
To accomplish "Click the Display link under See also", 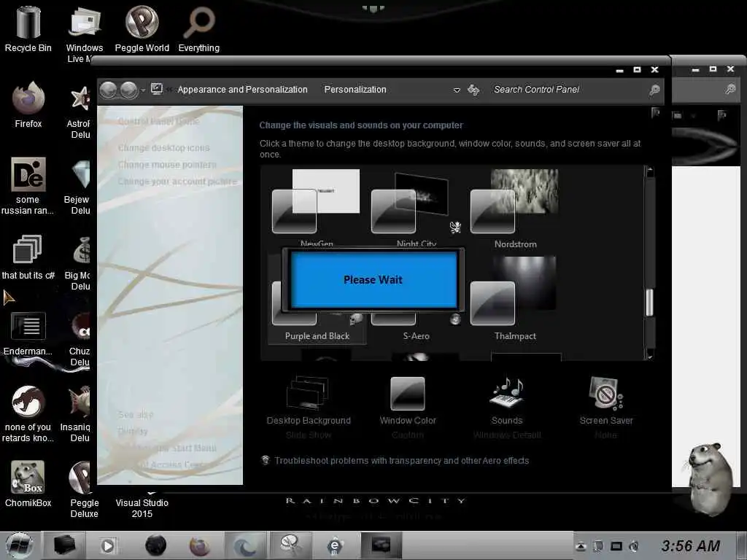I will 133,431.
